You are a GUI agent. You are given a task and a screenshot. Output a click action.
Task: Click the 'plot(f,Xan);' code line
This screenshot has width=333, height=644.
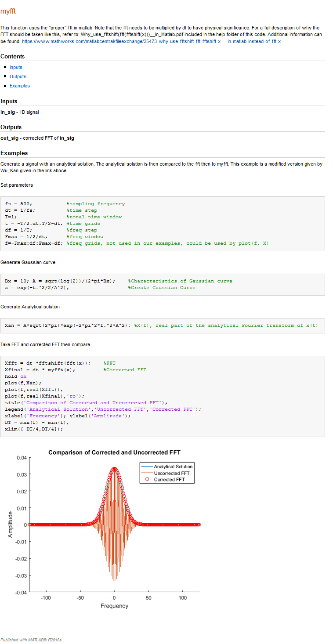click(23, 383)
